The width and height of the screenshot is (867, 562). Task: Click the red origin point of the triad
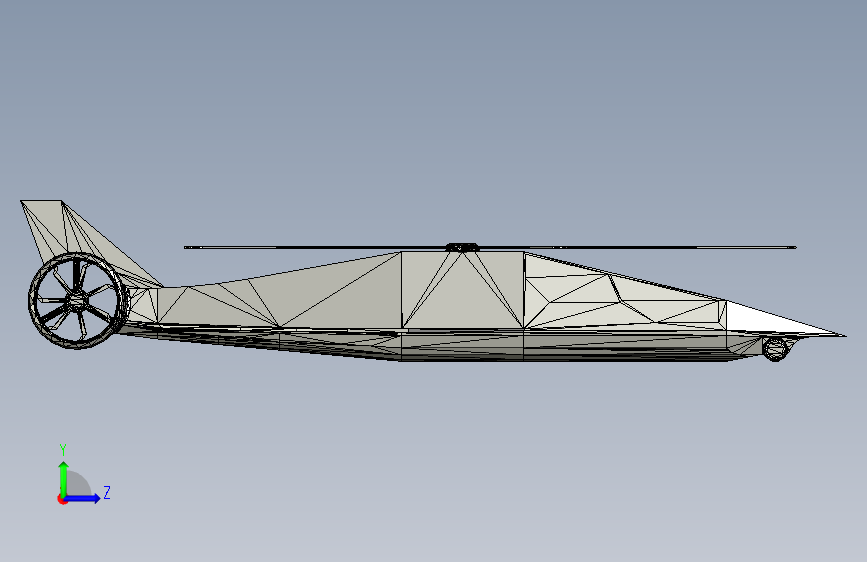click(62, 499)
